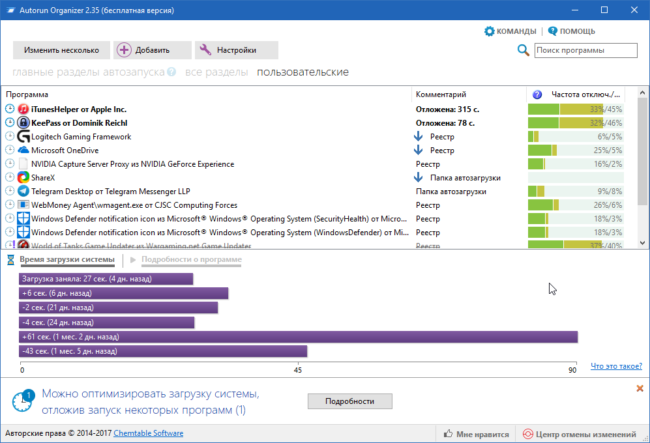Sort by Комментарий column header
This screenshot has height=443, width=650.
pyautogui.click(x=469, y=94)
